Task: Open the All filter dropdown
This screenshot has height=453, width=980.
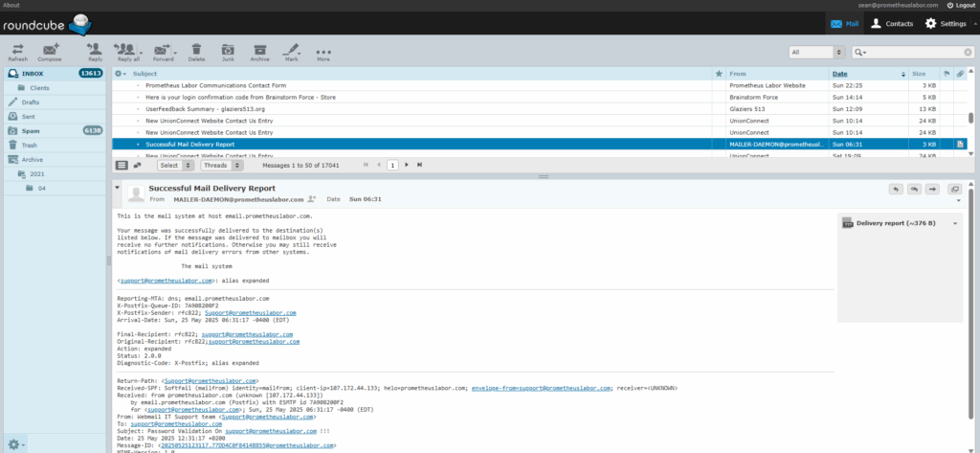Action: (817, 53)
